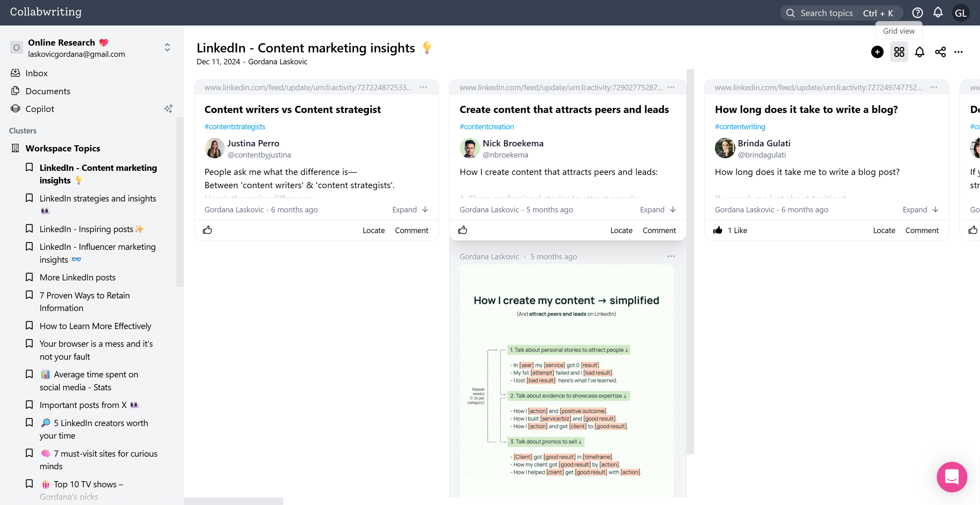Click the horizontal scrollbar at bottom
The height and width of the screenshot is (505, 980).
(233, 501)
